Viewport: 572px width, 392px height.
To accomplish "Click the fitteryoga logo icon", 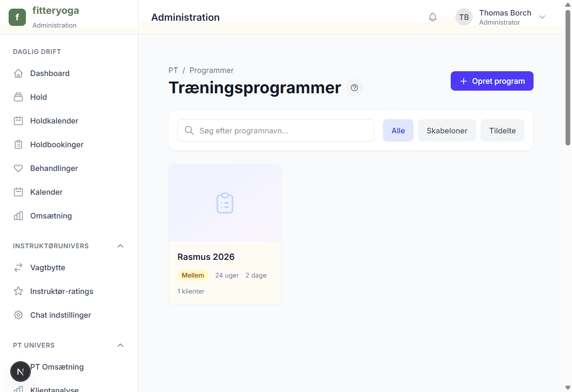I will pos(17,17).
